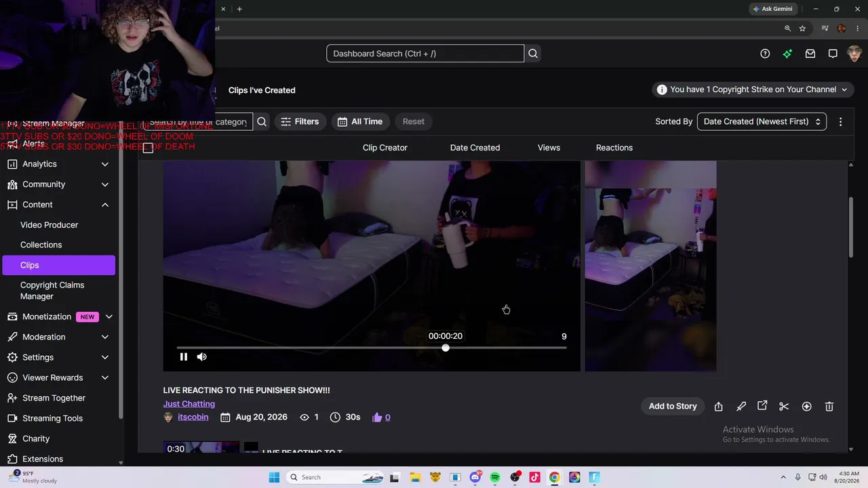
Task: Open clip in new window icon
Action: click(762, 406)
